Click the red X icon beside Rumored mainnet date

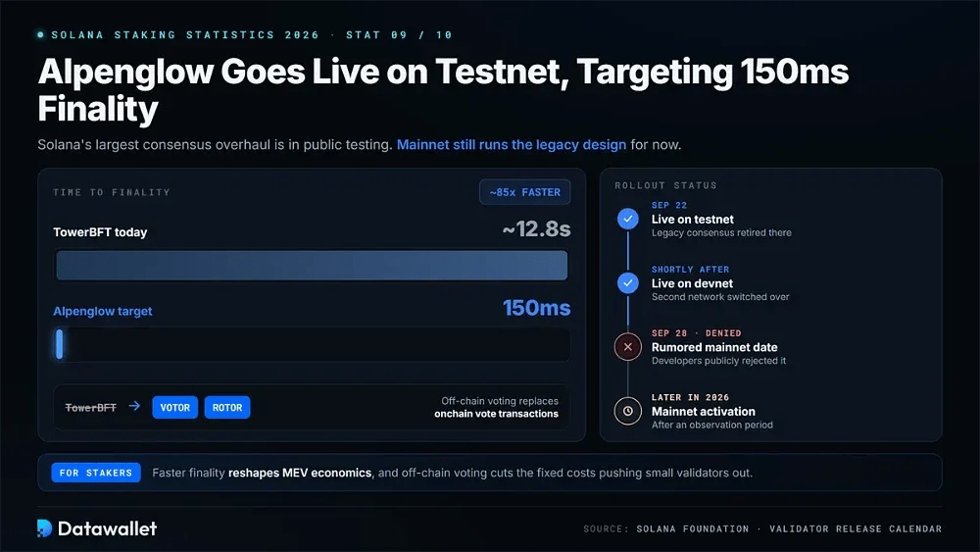coord(628,347)
